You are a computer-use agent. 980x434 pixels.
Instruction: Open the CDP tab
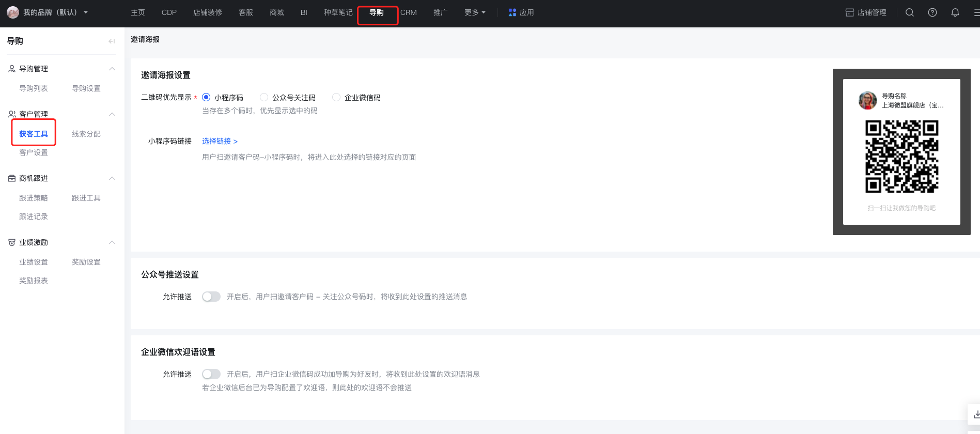pyautogui.click(x=169, y=12)
